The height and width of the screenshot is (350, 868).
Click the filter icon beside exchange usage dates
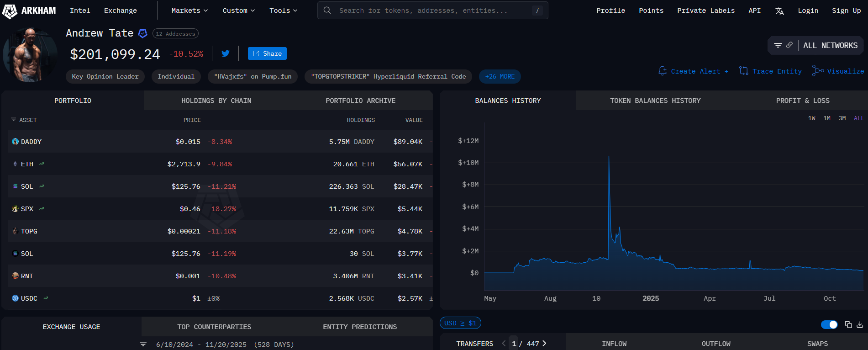click(x=143, y=345)
